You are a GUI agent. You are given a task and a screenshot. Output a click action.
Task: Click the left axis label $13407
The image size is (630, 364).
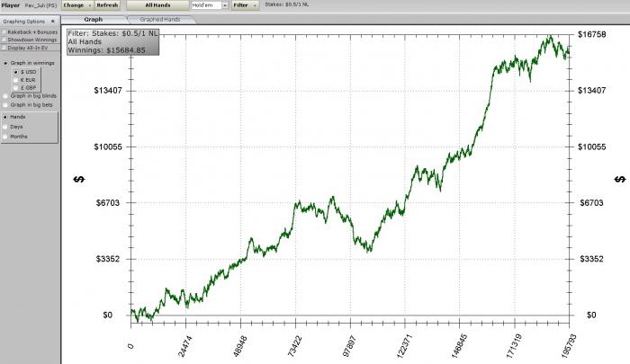(x=108, y=90)
